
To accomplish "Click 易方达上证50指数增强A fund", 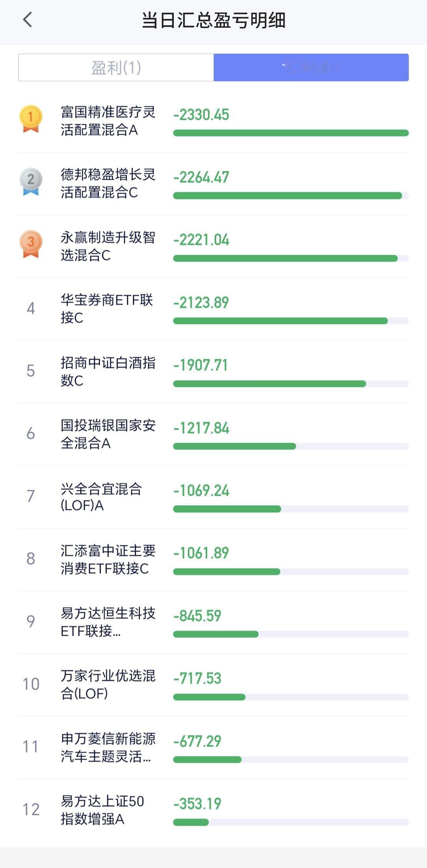I will [x=213, y=810].
